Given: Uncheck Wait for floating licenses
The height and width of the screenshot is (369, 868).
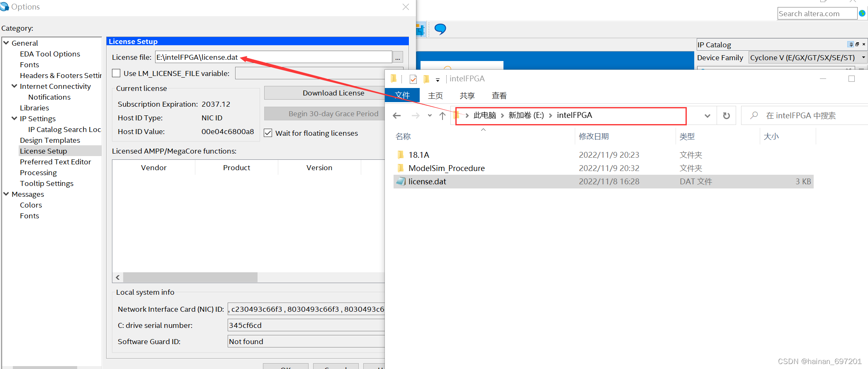Looking at the screenshot, I should 268,133.
